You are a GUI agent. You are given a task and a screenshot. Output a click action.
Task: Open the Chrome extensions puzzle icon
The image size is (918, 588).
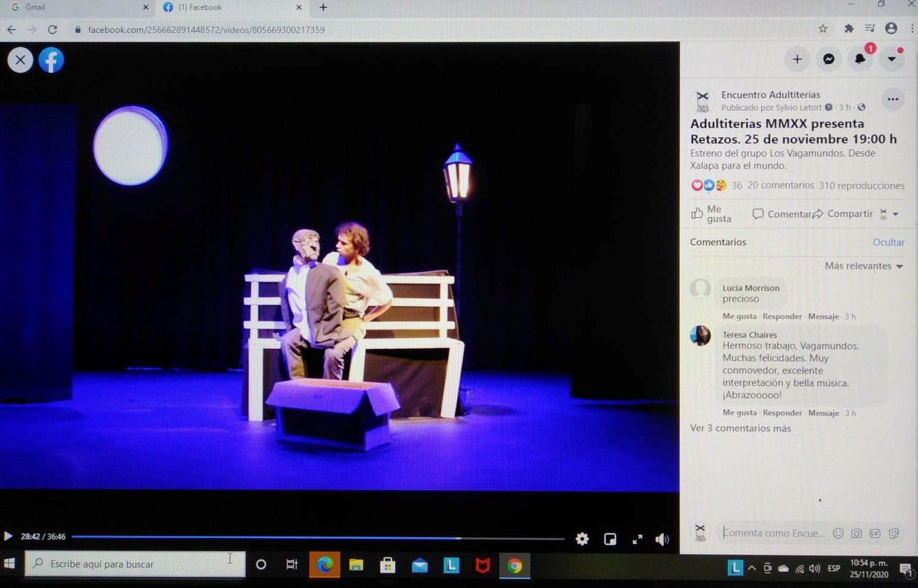[x=849, y=29]
